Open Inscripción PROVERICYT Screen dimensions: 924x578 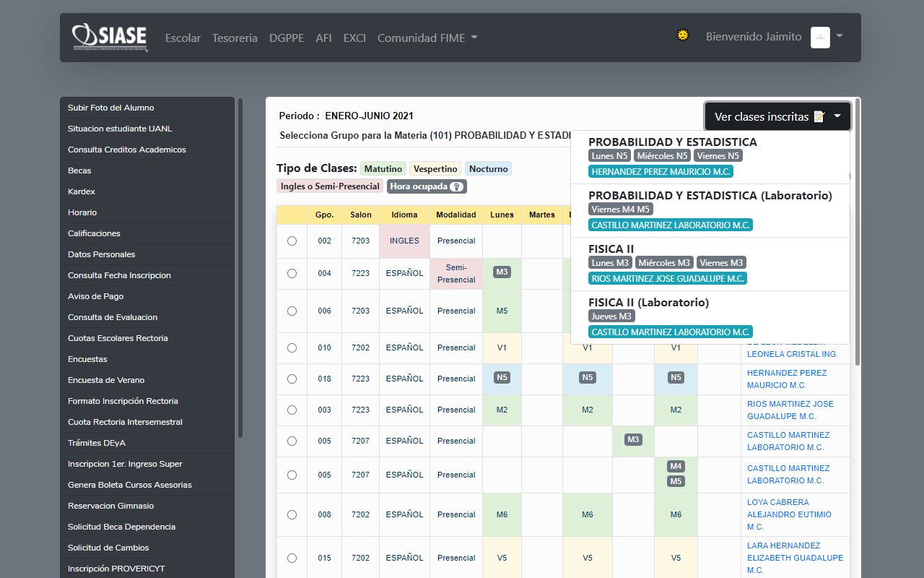(147, 569)
